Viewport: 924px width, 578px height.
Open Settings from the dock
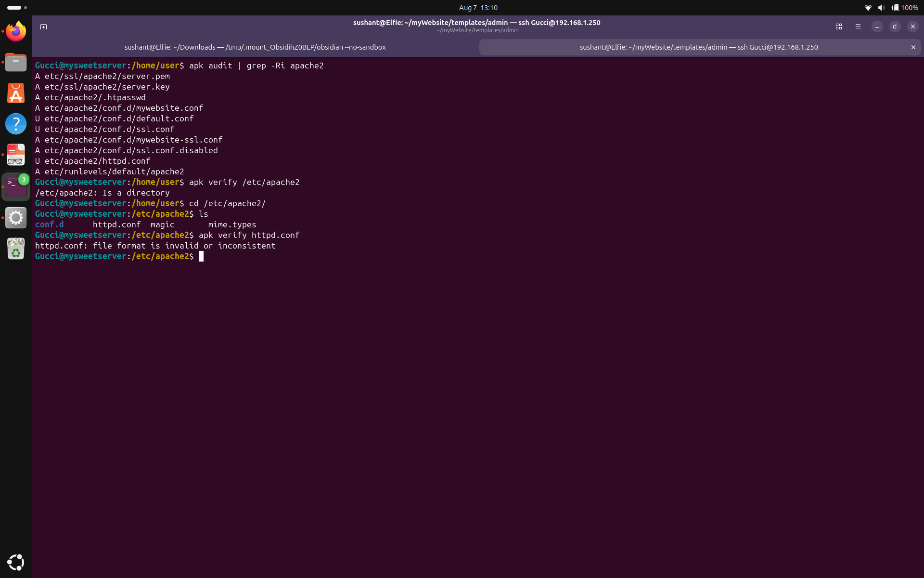point(16,218)
